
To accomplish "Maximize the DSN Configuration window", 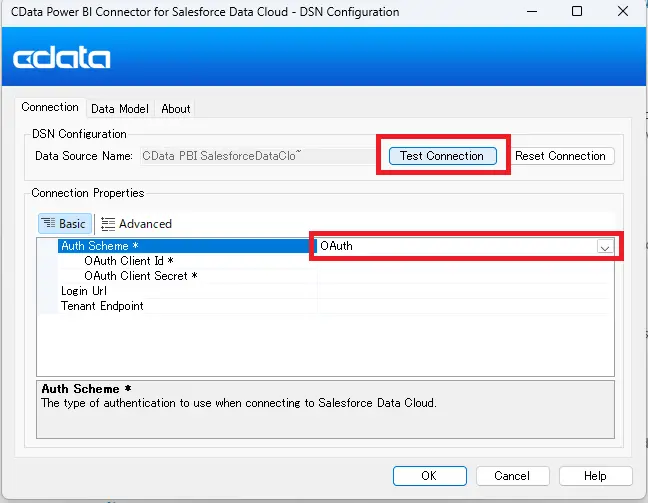I will [x=577, y=12].
